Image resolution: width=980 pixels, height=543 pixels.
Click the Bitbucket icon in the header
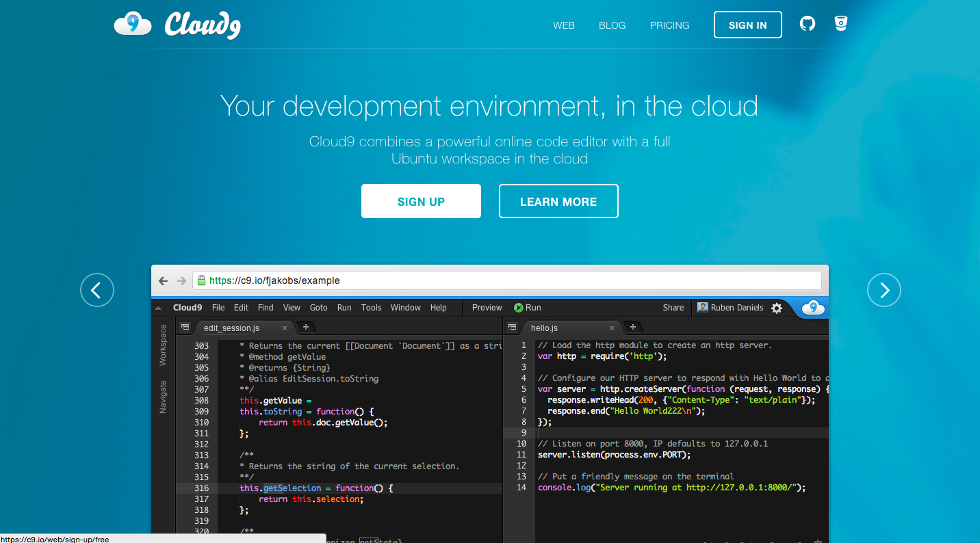pos(840,23)
